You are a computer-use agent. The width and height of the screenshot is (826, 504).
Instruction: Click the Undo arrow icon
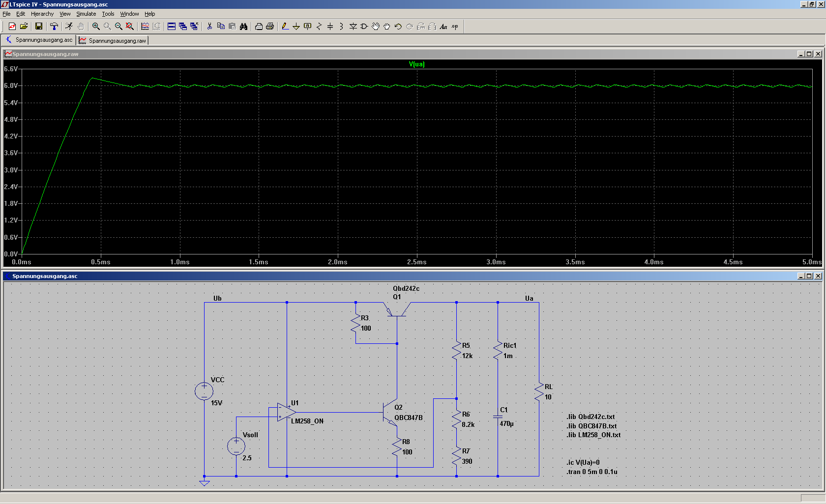click(398, 27)
